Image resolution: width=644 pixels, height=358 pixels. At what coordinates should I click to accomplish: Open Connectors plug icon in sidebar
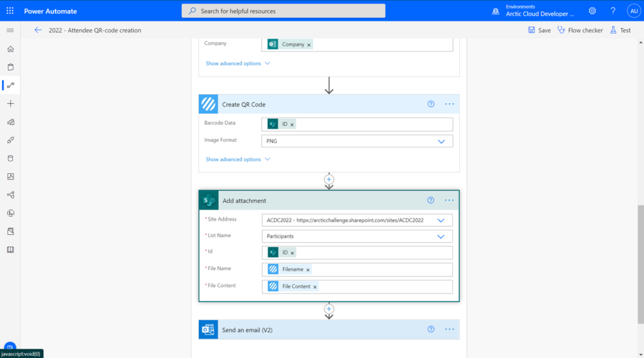pos(11,140)
